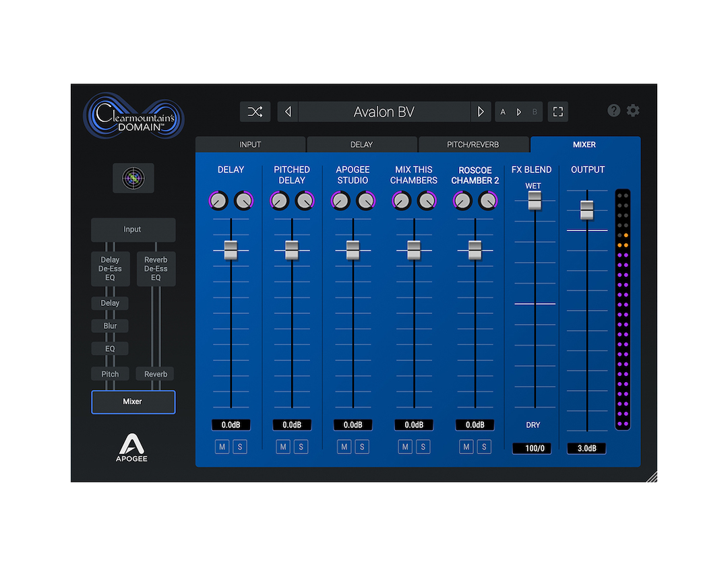Click the Reverb De-Ess EQ block

click(x=156, y=269)
